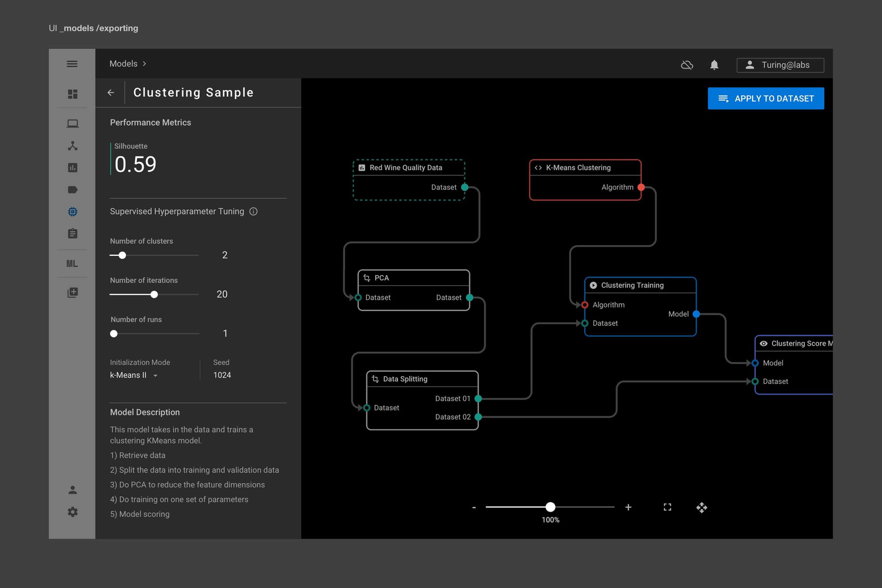Image resolution: width=882 pixels, height=588 pixels.
Task: Click the Performance Metrics heading
Action: [x=151, y=122]
